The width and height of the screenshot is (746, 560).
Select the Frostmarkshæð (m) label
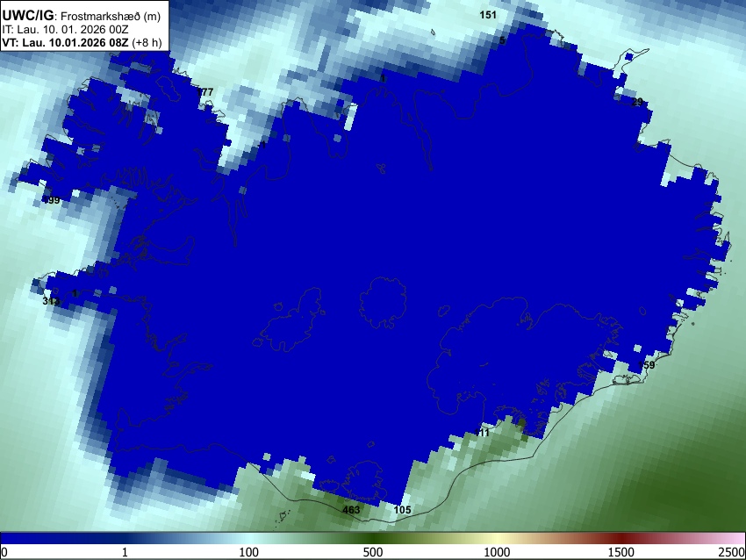pos(111,16)
